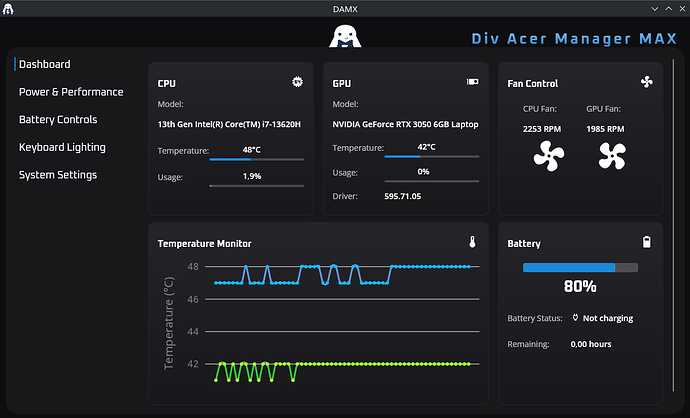The image size is (690, 418).
Task: Click Fan Control header fan icon
Action: [647, 82]
